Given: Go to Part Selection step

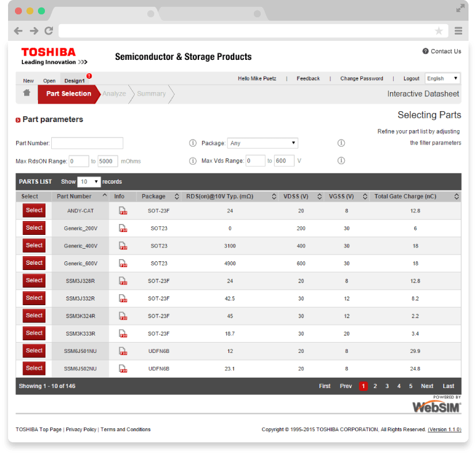Looking at the screenshot, I should [x=68, y=94].
